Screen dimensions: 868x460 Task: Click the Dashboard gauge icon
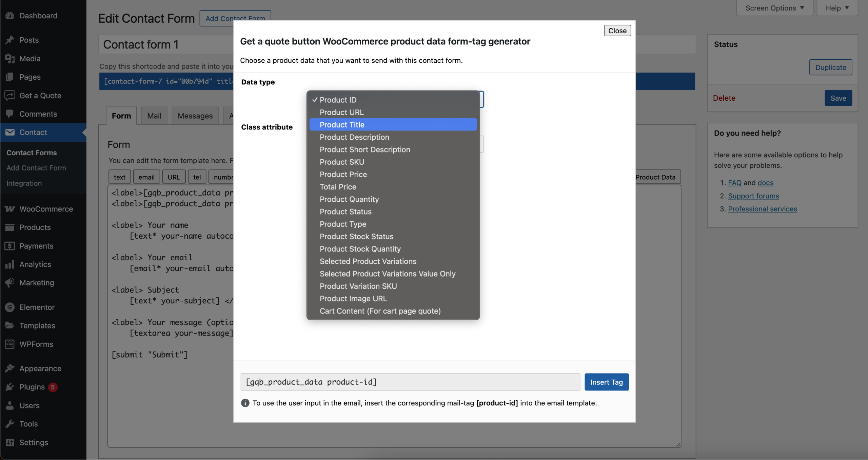[x=10, y=16]
